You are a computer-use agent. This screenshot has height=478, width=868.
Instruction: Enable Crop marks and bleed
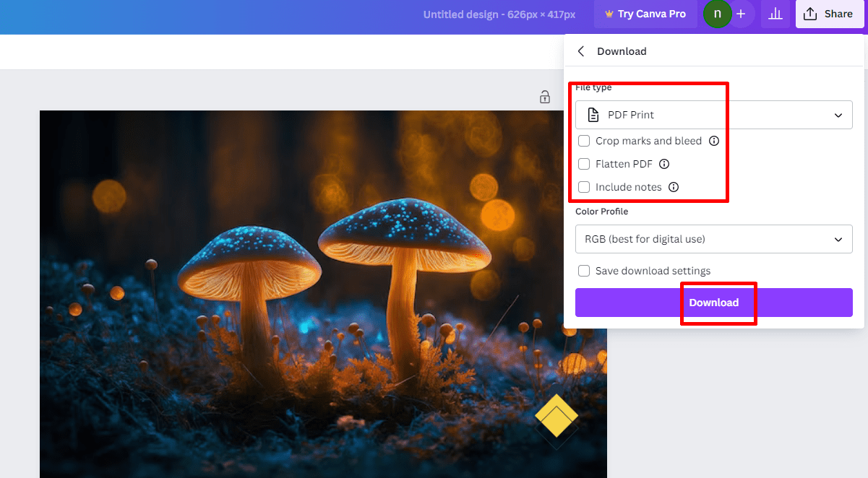pyautogui.click(x=583, y=141)
